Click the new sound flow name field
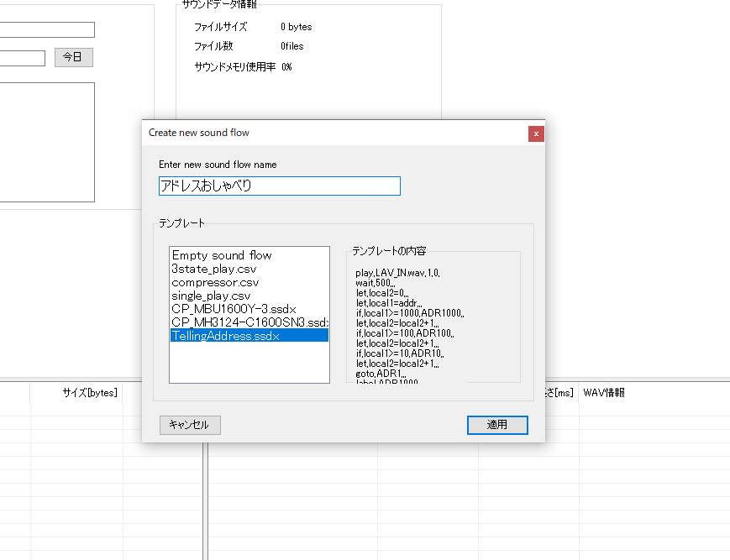The height and width of the screenshot is (560, 730). tap(279, 186)
